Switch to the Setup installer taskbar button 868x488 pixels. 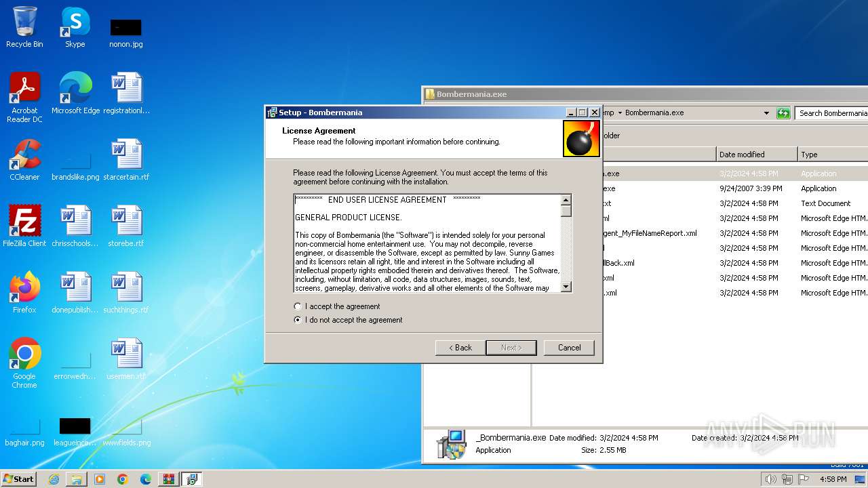(192, 479)
